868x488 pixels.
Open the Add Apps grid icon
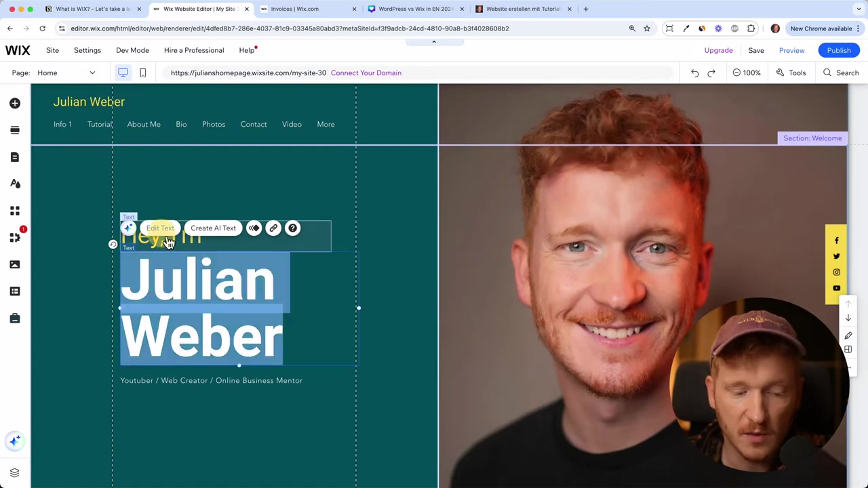click(x=15, y=211)
